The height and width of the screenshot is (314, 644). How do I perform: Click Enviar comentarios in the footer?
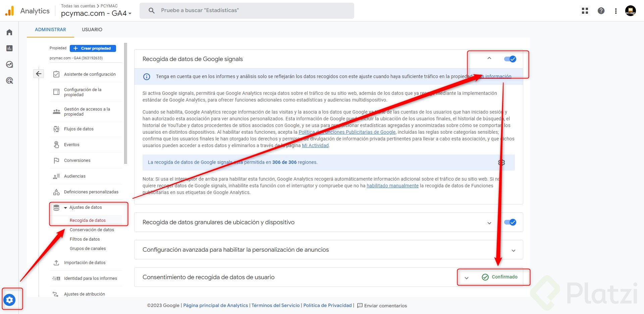[382, 306]
